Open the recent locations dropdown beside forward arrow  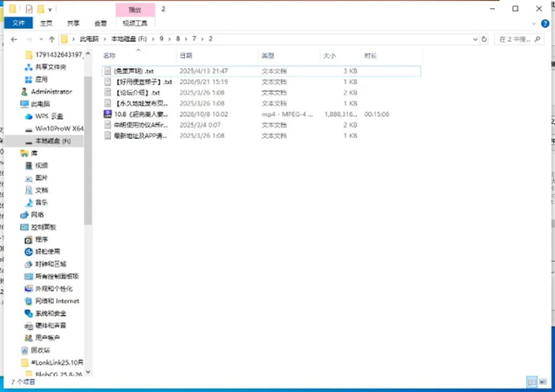click(41, 39)
